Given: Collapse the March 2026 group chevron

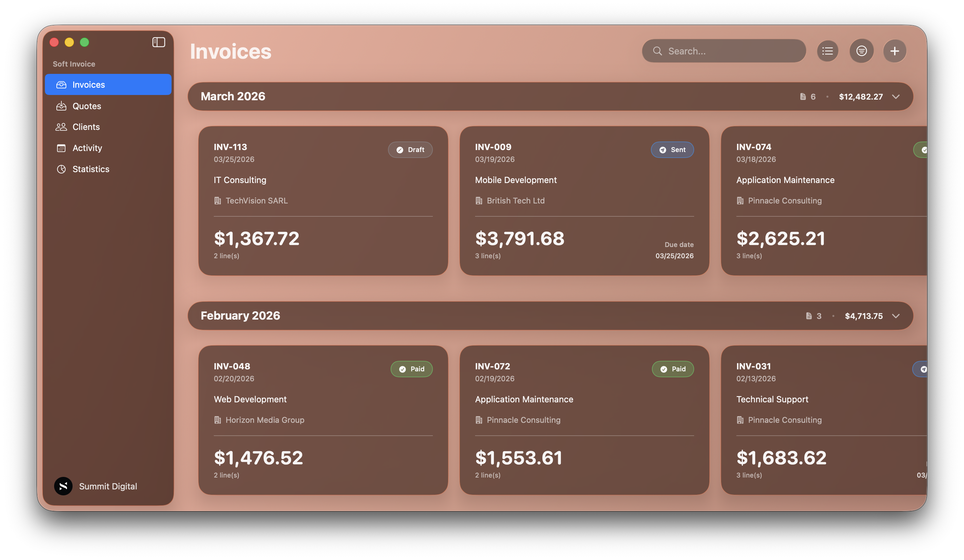Looking at the screenshot, I should (895, 97).
